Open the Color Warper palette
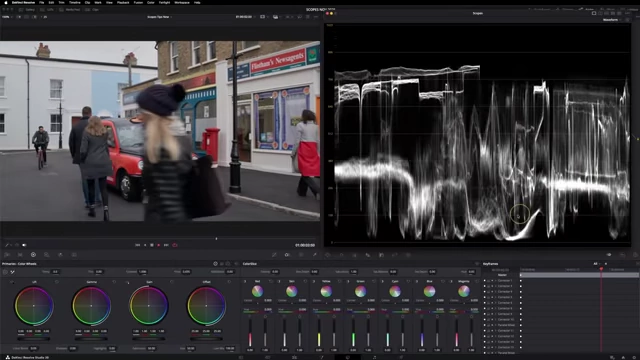Viewport: 640px width, 360px height. click(301, 255)
